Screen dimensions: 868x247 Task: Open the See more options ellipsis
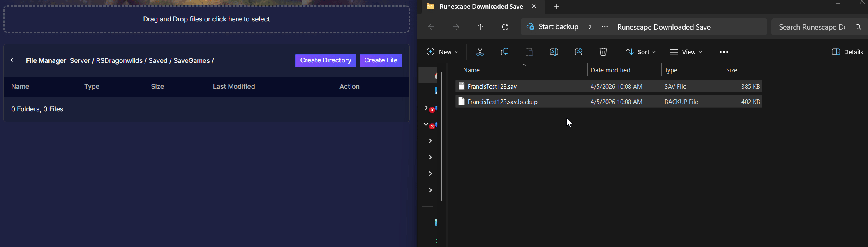724,52
